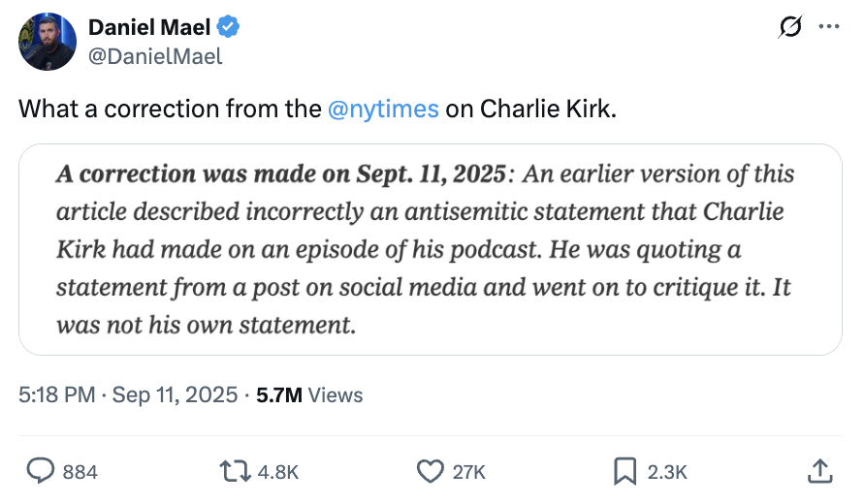Click the 5:18 PM Sep 11, 2025 timestamp
The height and width of the screenshot is (504, 865).
[x=128, y=394]
